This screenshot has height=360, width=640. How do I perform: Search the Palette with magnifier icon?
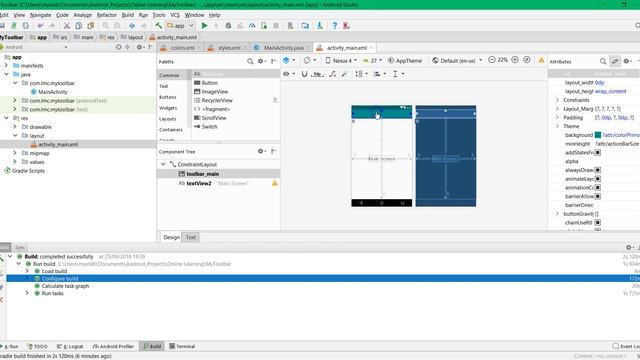point(250,62)
